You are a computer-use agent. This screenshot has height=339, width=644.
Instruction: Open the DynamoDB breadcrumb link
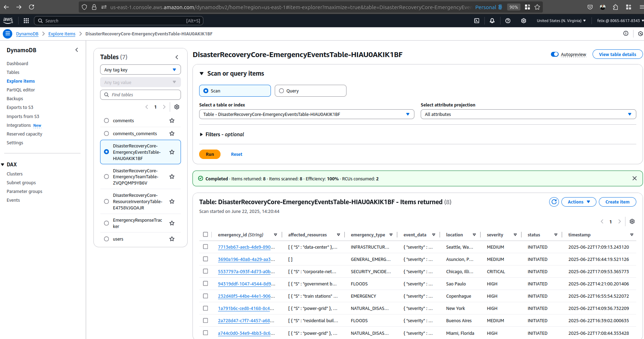click(27, 34)
